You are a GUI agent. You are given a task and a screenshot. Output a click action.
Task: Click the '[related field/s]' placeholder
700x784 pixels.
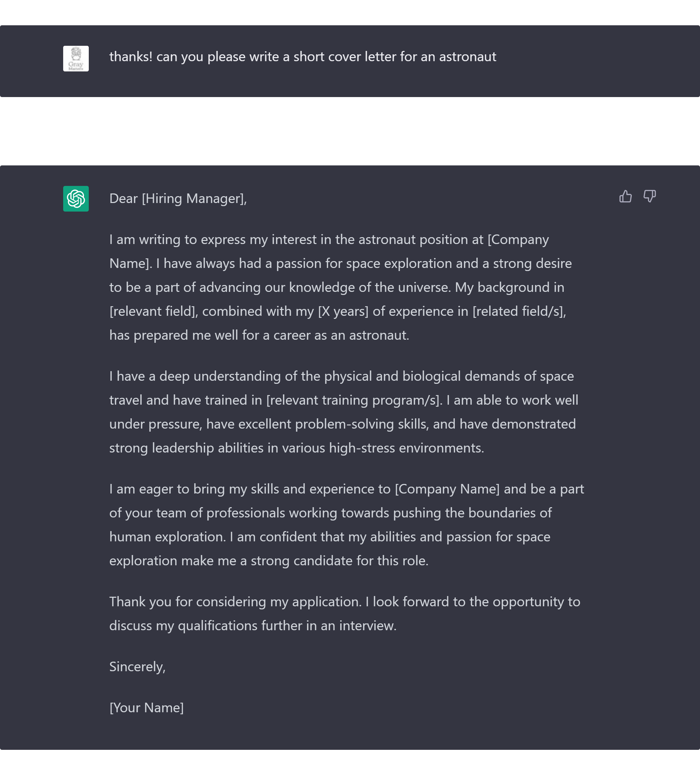[519, 311]
